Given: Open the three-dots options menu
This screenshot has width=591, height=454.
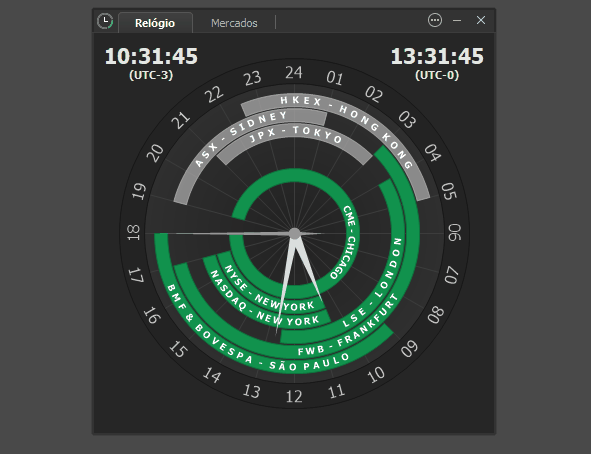Looking at the screenshot, I should tap(435, 20).
